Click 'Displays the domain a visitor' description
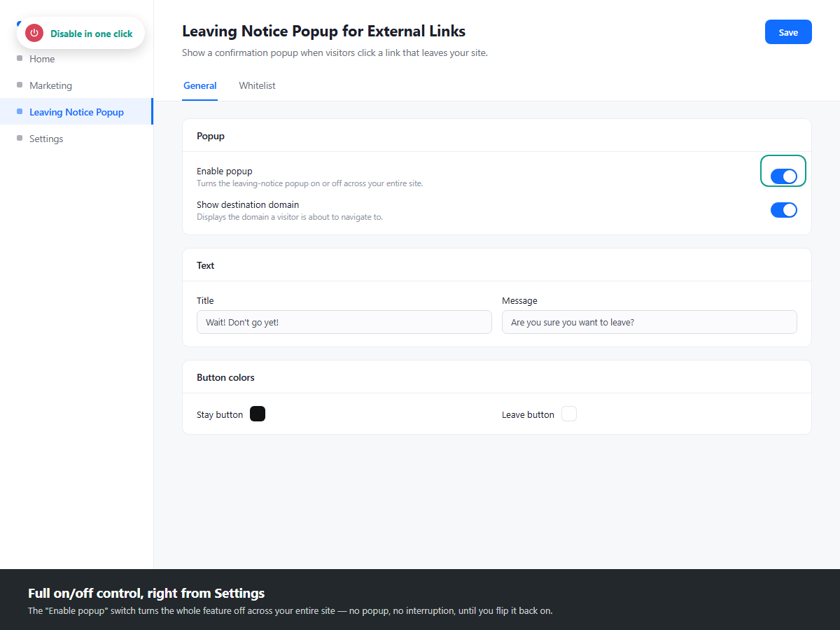The height and width of the screenshot is (630, 840). tap(290, 217)
